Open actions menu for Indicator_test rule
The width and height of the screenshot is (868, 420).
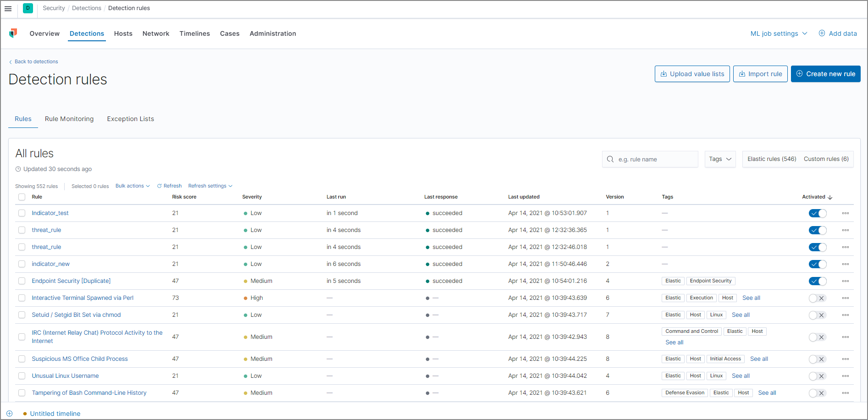point(845,213)
